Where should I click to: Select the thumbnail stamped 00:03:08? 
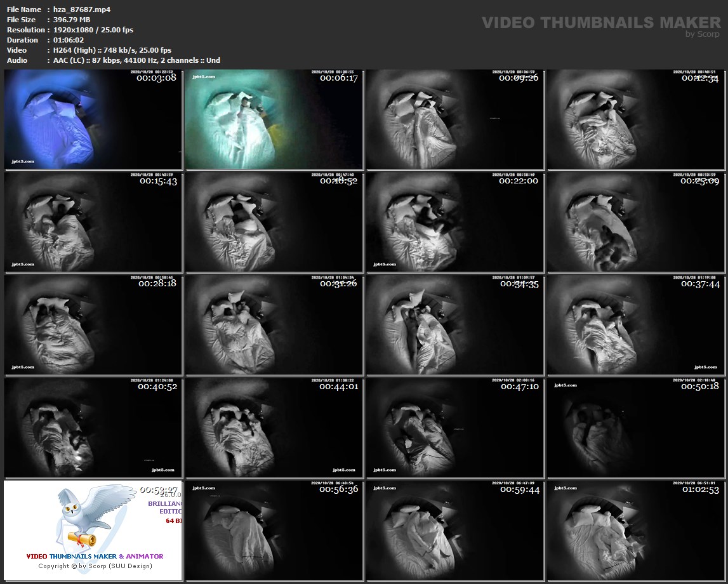(93, 119)
